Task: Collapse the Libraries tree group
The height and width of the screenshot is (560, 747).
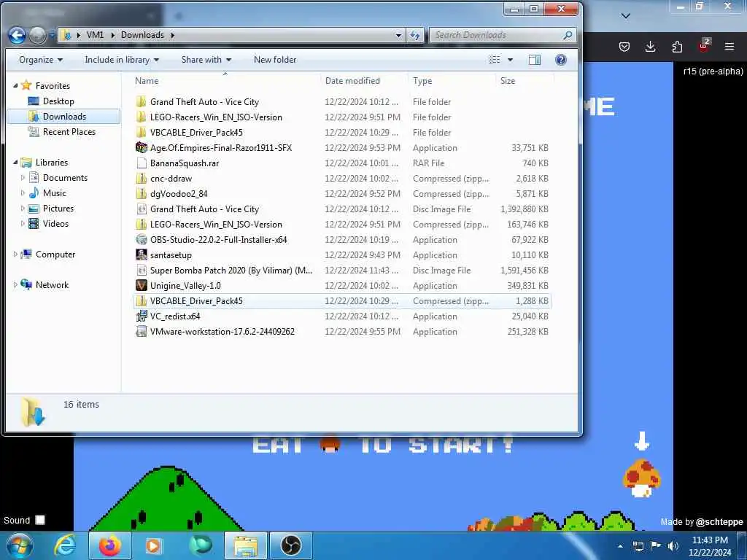Action: tap(15, 163)
